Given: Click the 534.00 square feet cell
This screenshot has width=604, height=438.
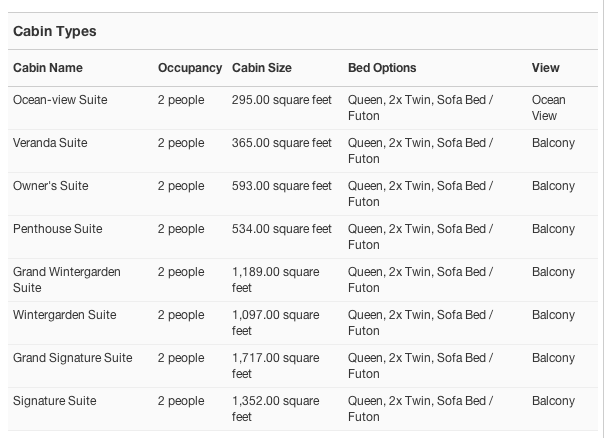Looking at the screenshot, I should pos(282,229).
